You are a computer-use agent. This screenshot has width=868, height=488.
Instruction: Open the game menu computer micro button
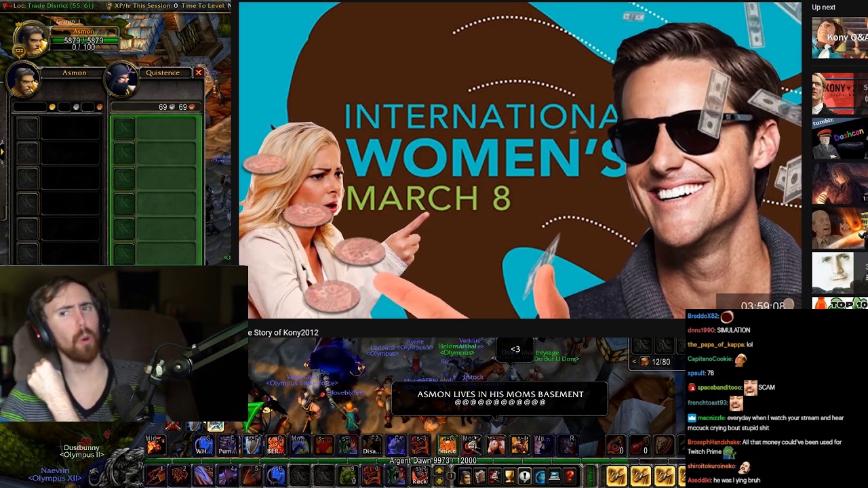coord(554,476)
